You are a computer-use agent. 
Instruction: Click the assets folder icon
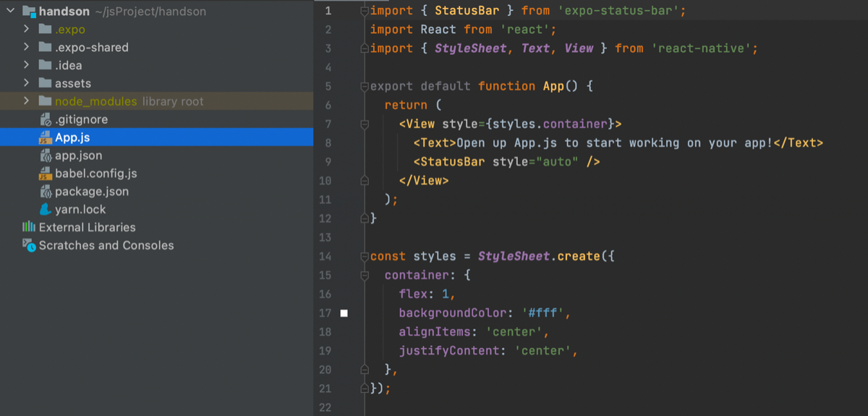click(44, 84)
